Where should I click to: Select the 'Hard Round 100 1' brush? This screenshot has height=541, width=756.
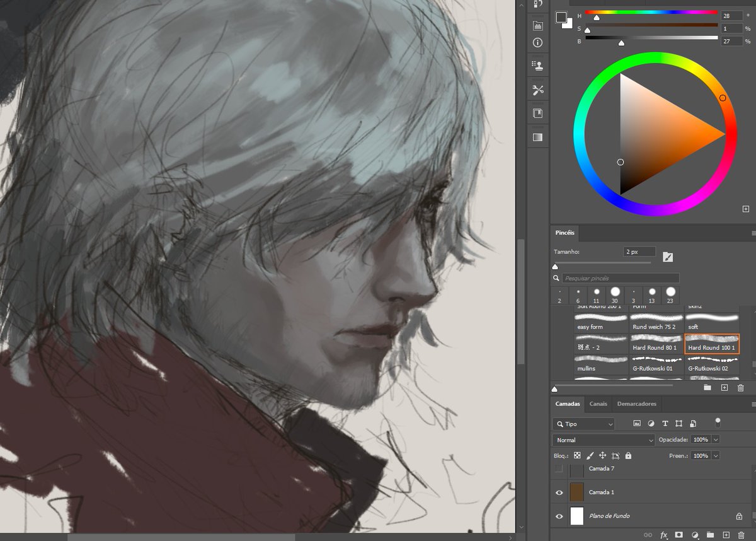coord(712,343)
